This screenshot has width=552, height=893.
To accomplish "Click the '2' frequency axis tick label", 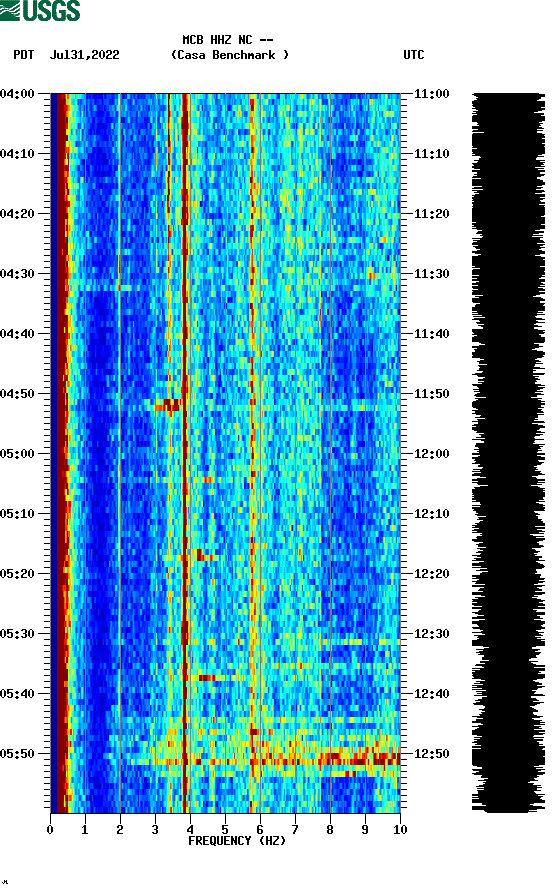I will tap(120, 830).
